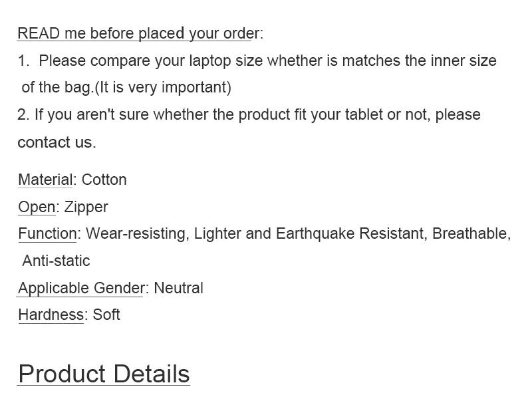Click the word "Soft"
This screenshot has width=532, height=399.
point(106,315)
